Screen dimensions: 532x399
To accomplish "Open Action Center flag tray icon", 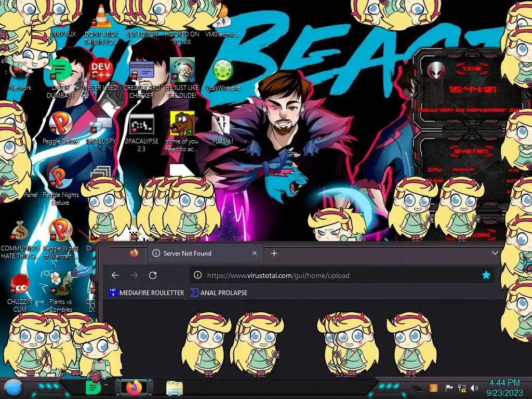I will [x=449, y=388].
